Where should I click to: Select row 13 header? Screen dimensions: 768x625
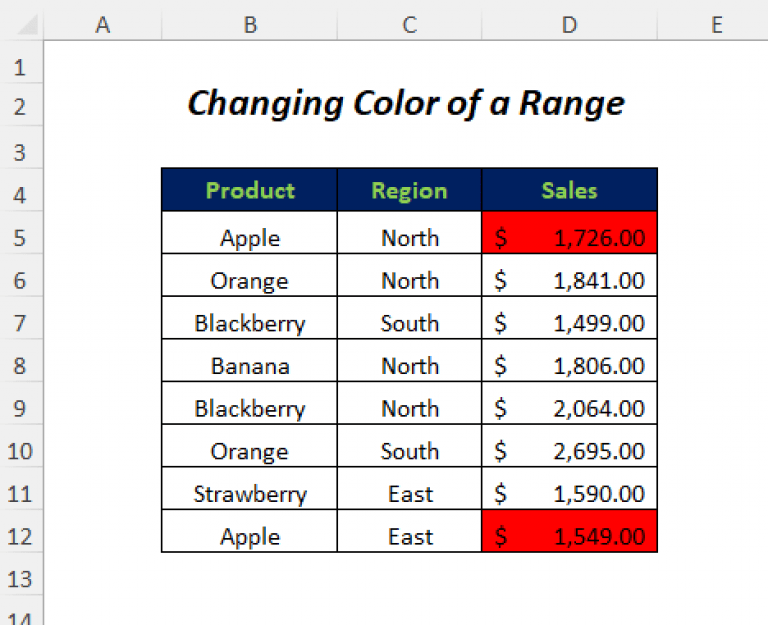21,574
